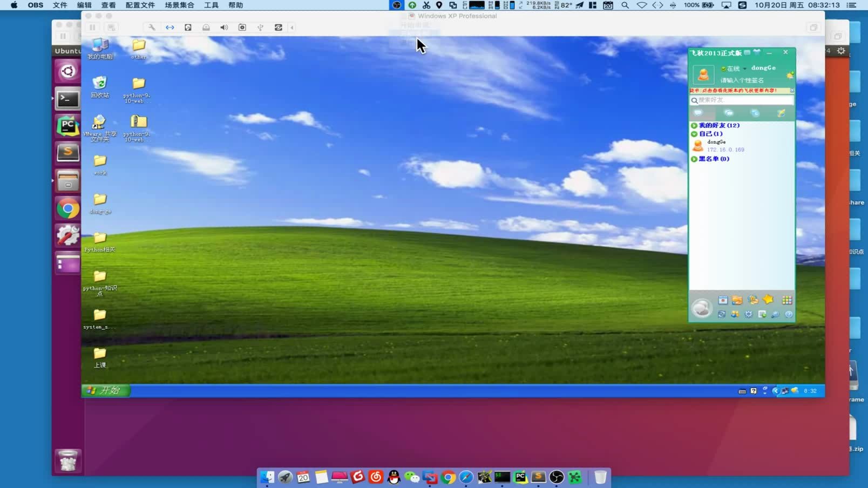Screen dimensions: 868x488
Task: Open the Ubuntu launcher Terminal icon
Action: [67, 99]
